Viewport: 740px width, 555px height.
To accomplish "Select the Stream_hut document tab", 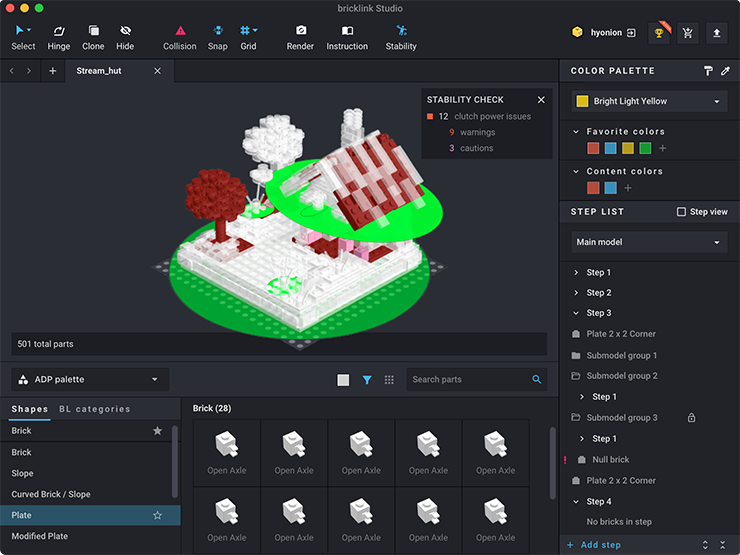I will (x=99, y=71).
